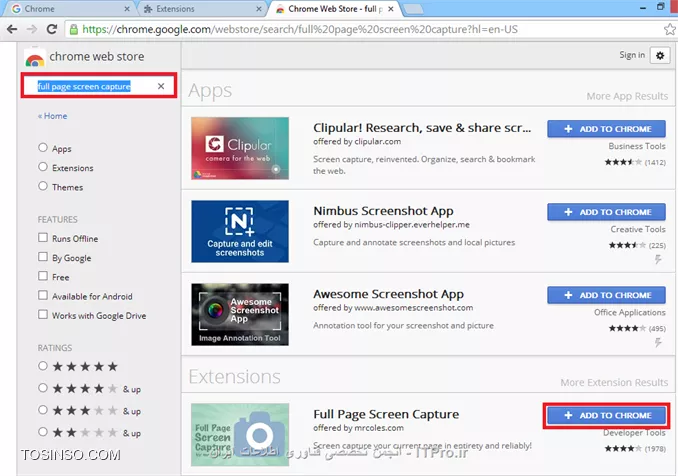Go forward using the browser forward arrow
Viewport: 678px width, 476px height.
tap(32, 29)
